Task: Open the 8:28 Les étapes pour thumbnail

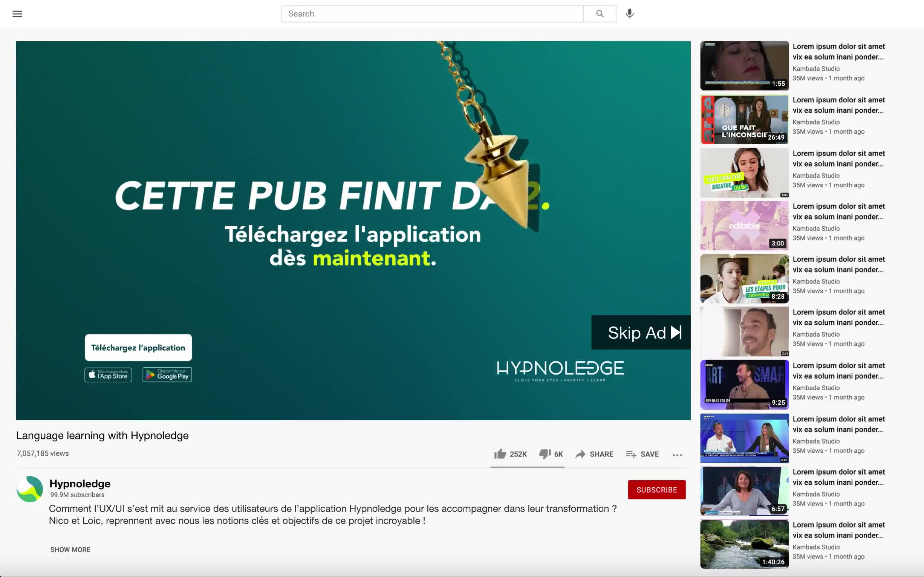Action: coord(744,279)
